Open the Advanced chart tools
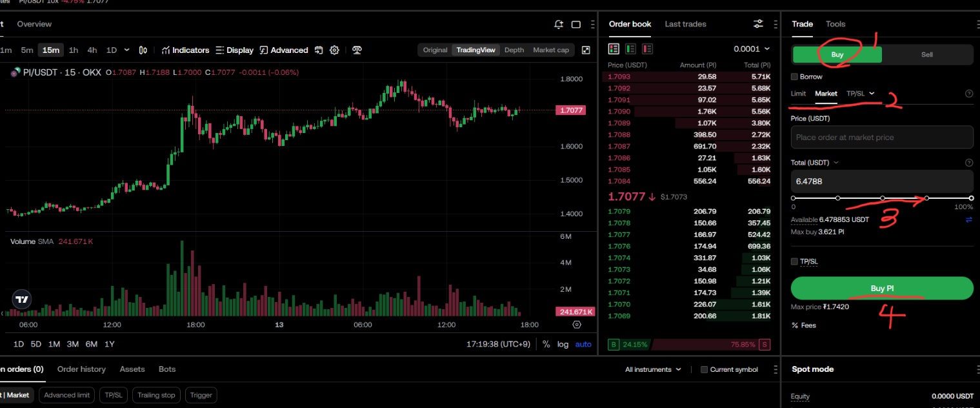 pos(284,50)
